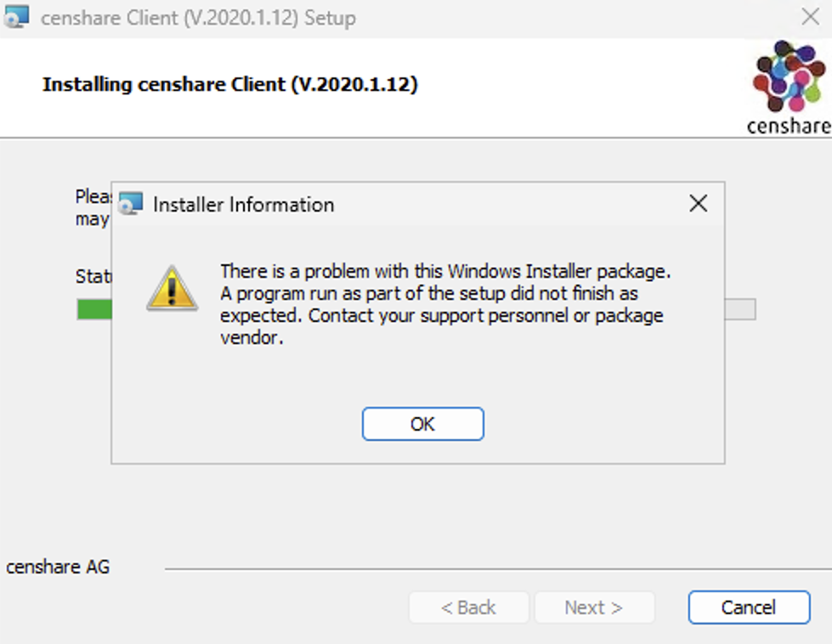Screen dimensions: 832x644
Task: Close the Installer Information dialog
Action: [698, 204]
